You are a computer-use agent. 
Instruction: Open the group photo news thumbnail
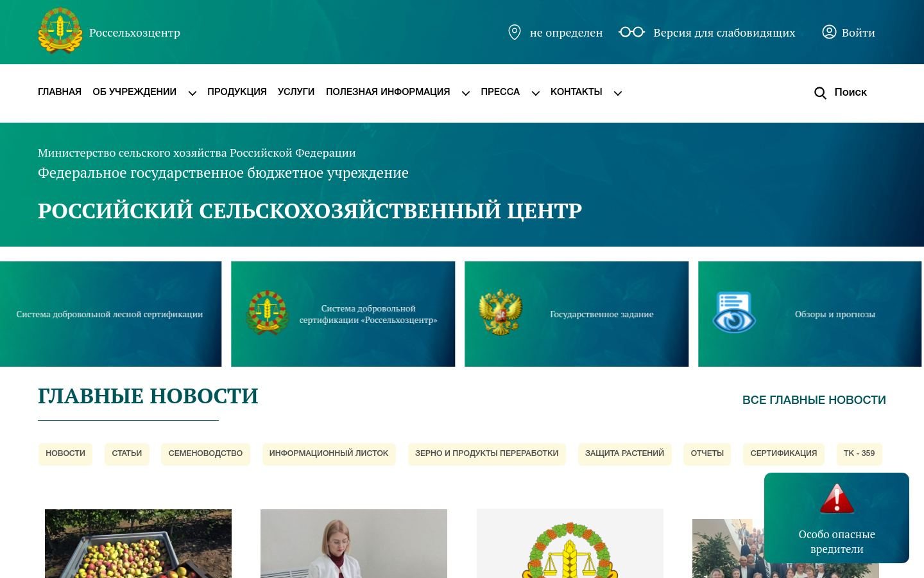point(728,548)
